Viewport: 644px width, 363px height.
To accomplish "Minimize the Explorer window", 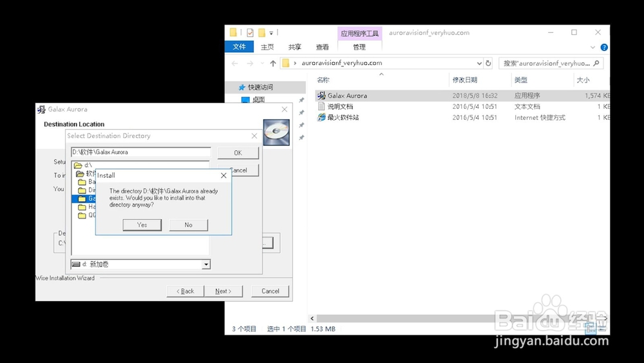I will [x=551, y=32].
